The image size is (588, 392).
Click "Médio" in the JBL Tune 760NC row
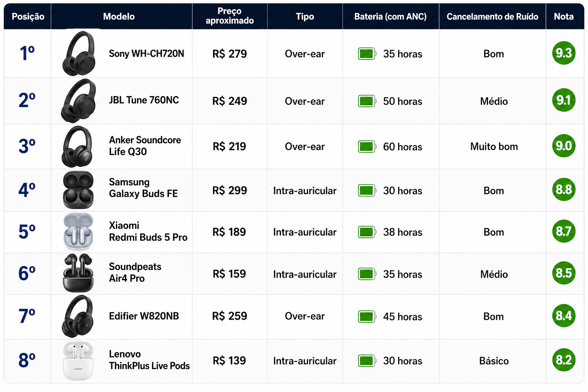(x=494, y=101)
